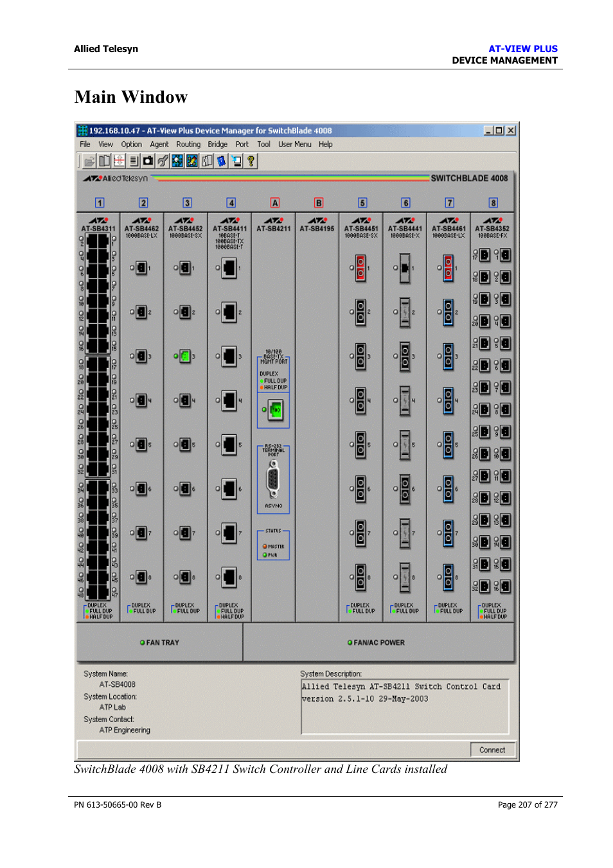The image size is (613, 868).
Task: Click the Connect button
Action: tap(492, 750)
